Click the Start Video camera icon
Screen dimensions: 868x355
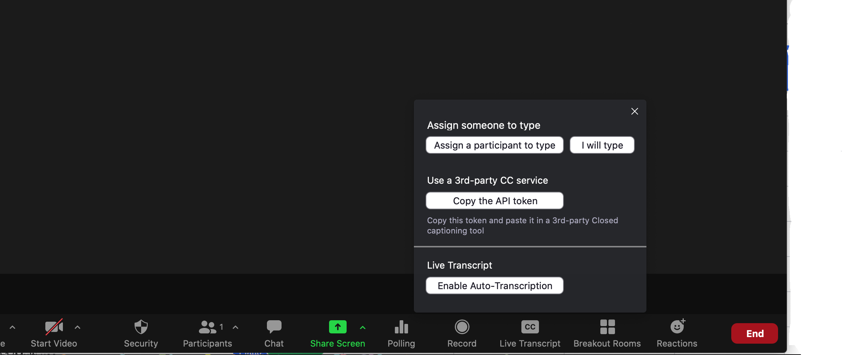[x=54, y=327]
